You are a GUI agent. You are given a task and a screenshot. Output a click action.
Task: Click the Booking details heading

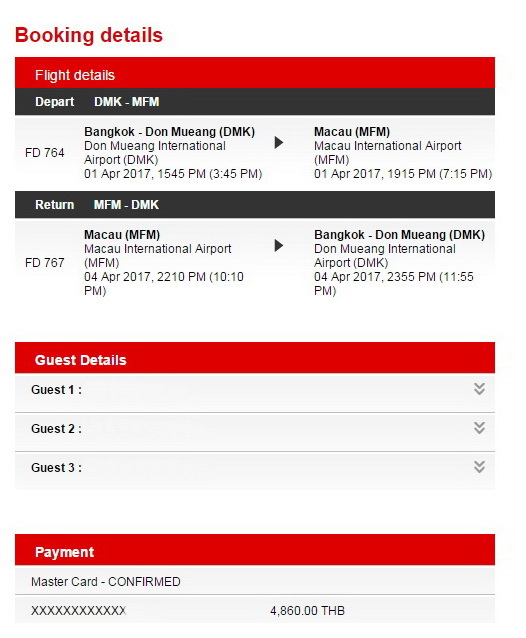coord(89,35)
